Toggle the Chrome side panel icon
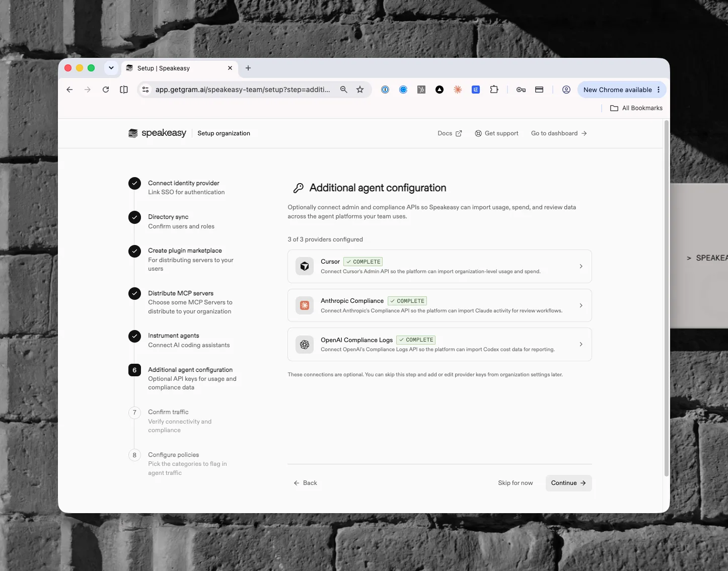728x571 pixels. [x=124, y=90]
